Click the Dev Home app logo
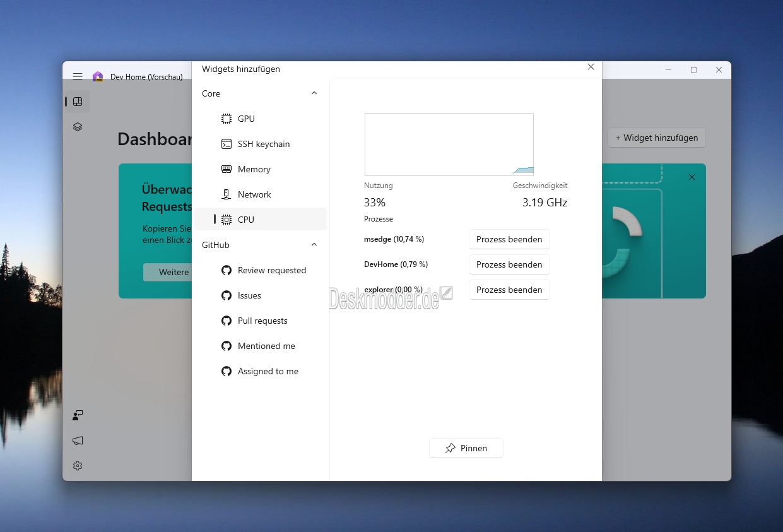Image resolution: width=783 pixels, height=532 pixels. [x=98, y=76]
